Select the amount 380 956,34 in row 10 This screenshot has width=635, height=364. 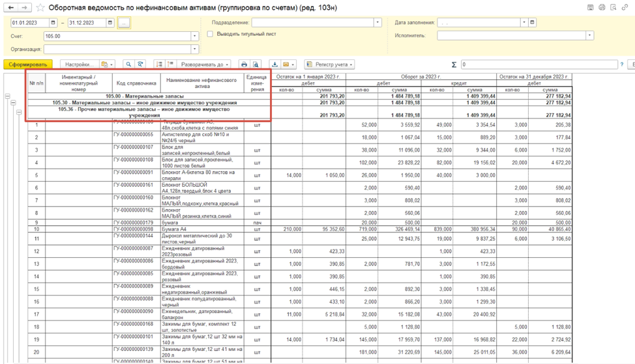coord(475,229)
